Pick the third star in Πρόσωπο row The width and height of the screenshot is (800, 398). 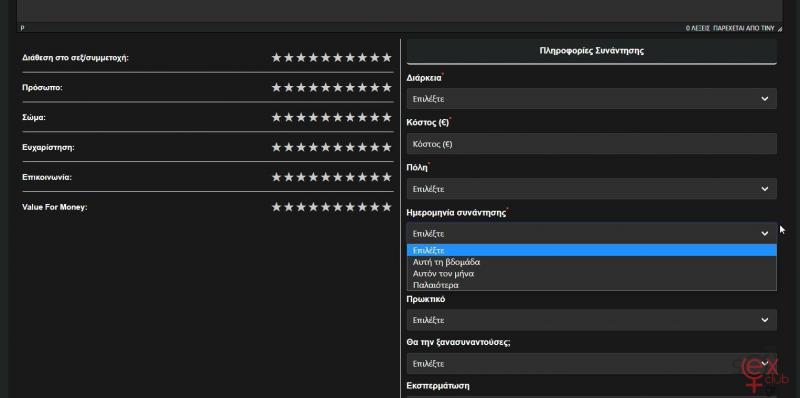pos(301,87)
